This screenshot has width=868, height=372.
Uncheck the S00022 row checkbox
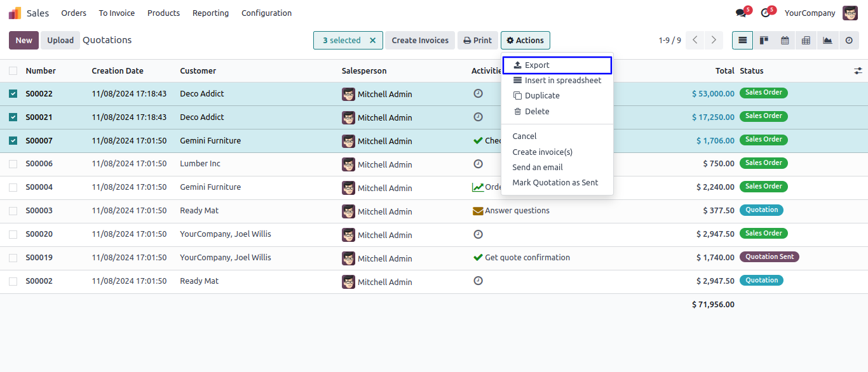click(x=13, y=94)
